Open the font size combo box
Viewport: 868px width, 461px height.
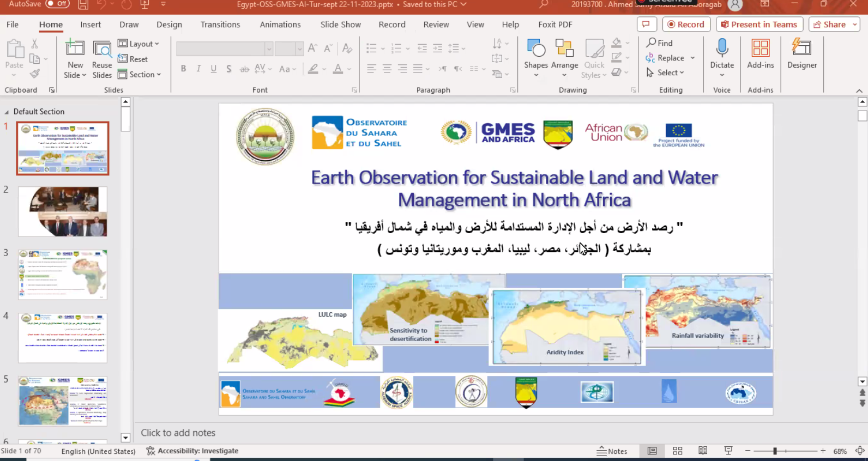pos(289,48)
